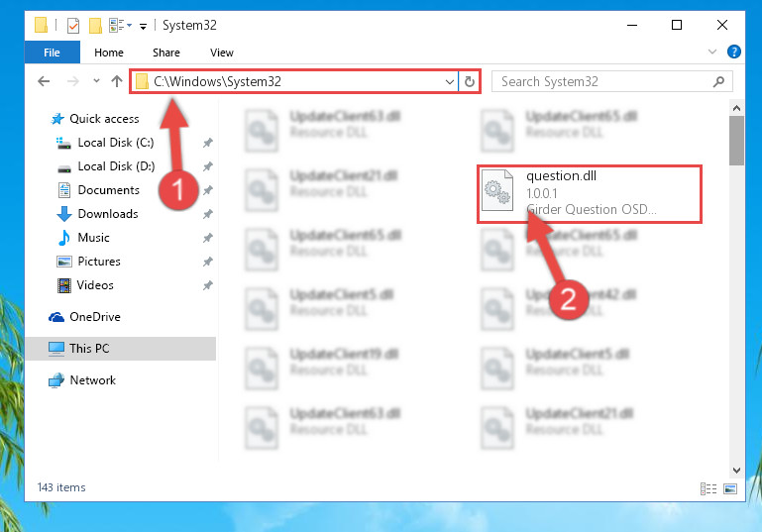Open Local Disk (D:) in sidebar
762x532 pixels.
click(116, 166)
